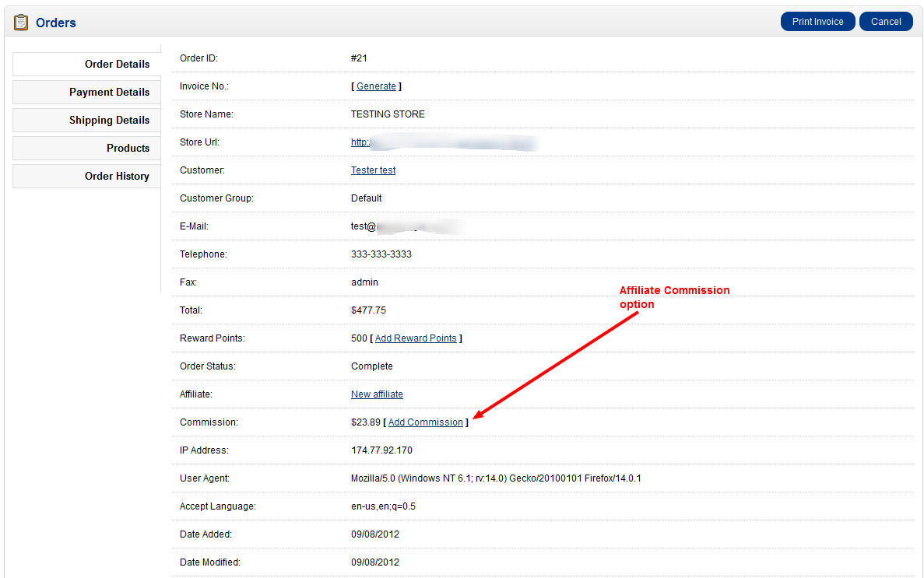Click the Orders page heading

click(56, 23)
